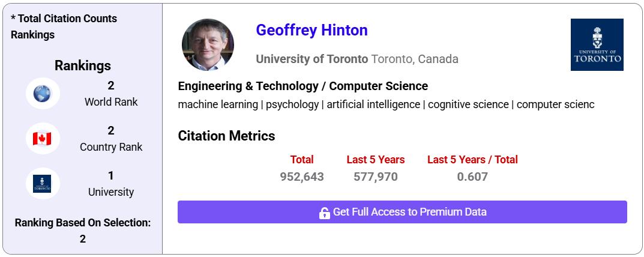644x257 pixels.
Task: Click the University of Toronto logo at right
Action: tap(597, 44)
